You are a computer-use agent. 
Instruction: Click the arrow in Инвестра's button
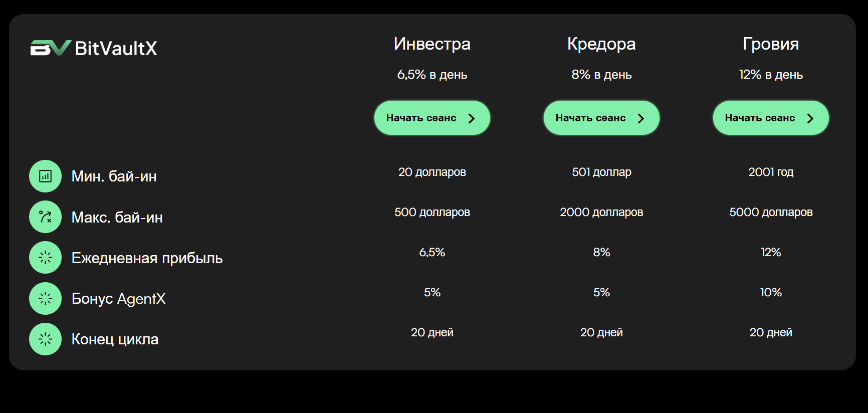(472, 118)
